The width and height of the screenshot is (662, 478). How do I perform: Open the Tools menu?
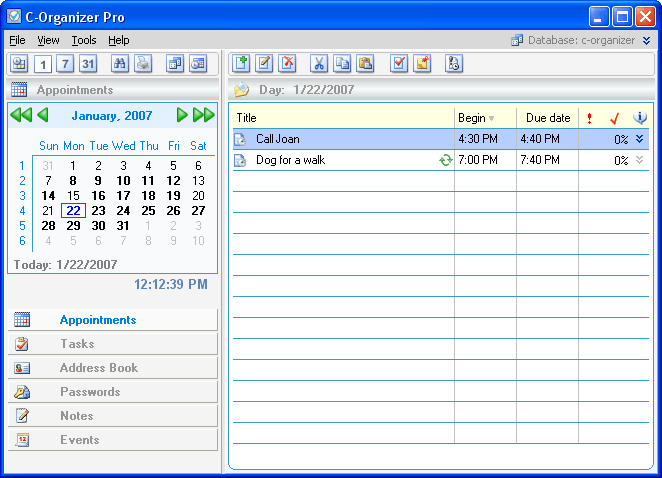pyautogui.click(x=84, y=40)
